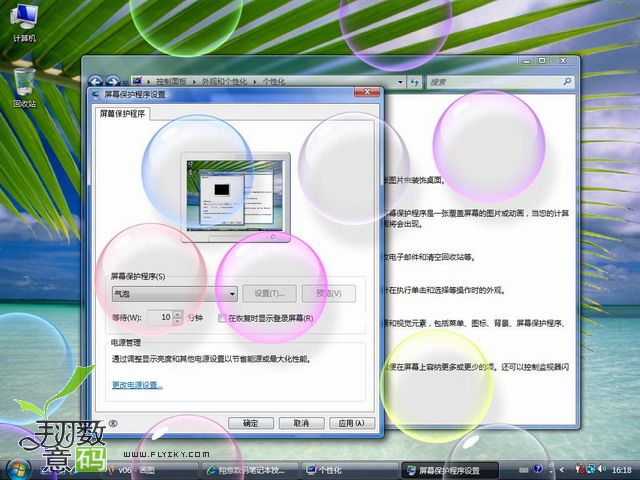Image resolution: width=640 pixels, height=480 pixels.
Task: Refresh the 个性化 window address bar
Action: point(415,82)
